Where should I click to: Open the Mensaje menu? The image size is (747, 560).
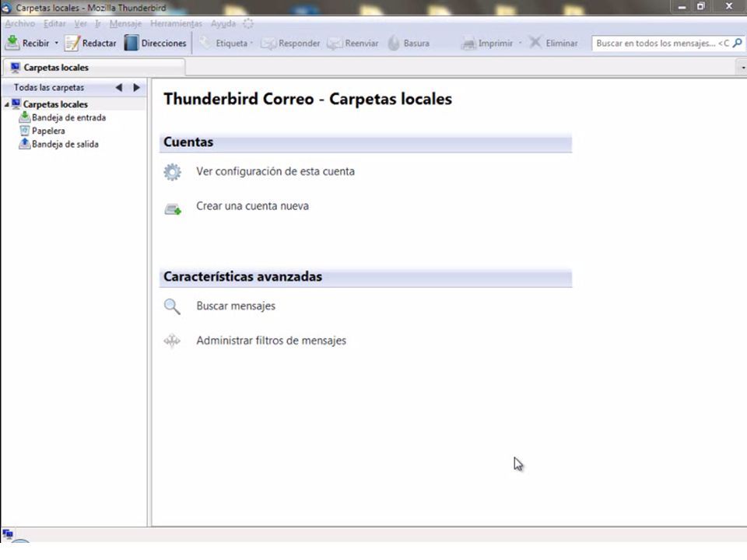pos(125,23)
